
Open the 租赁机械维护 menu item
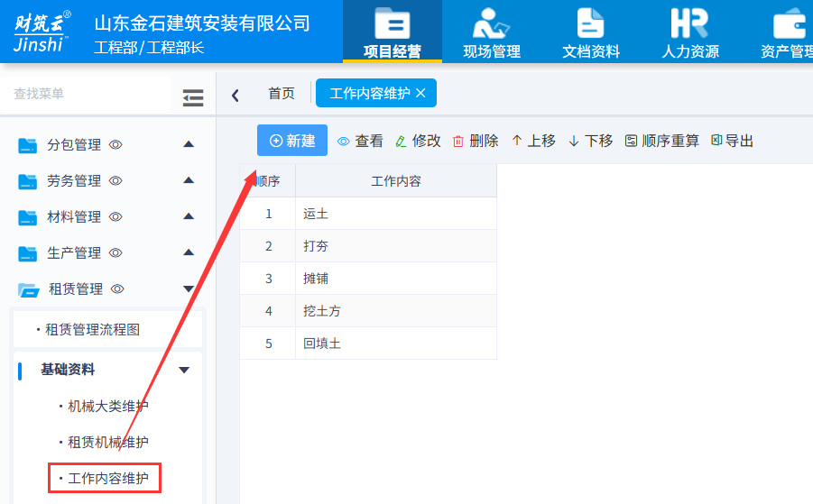108,442
